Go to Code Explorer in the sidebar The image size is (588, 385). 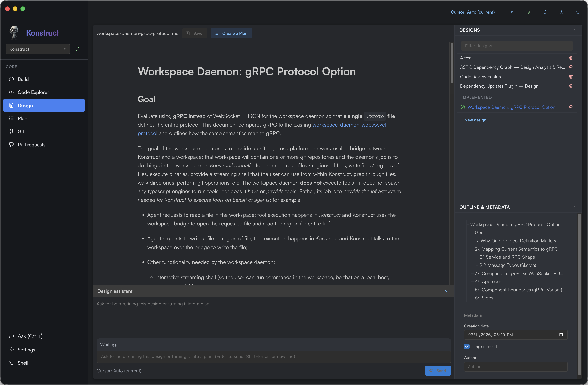point(33,92)
